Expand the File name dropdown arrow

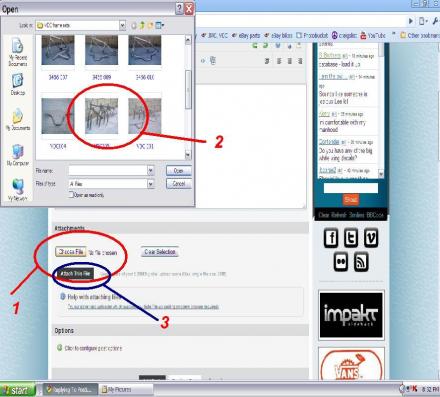click(151, 171)
